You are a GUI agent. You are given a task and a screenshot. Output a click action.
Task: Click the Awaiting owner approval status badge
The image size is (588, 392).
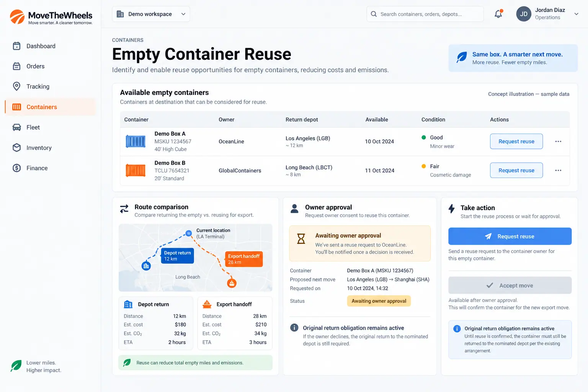[x=379, y=301]
